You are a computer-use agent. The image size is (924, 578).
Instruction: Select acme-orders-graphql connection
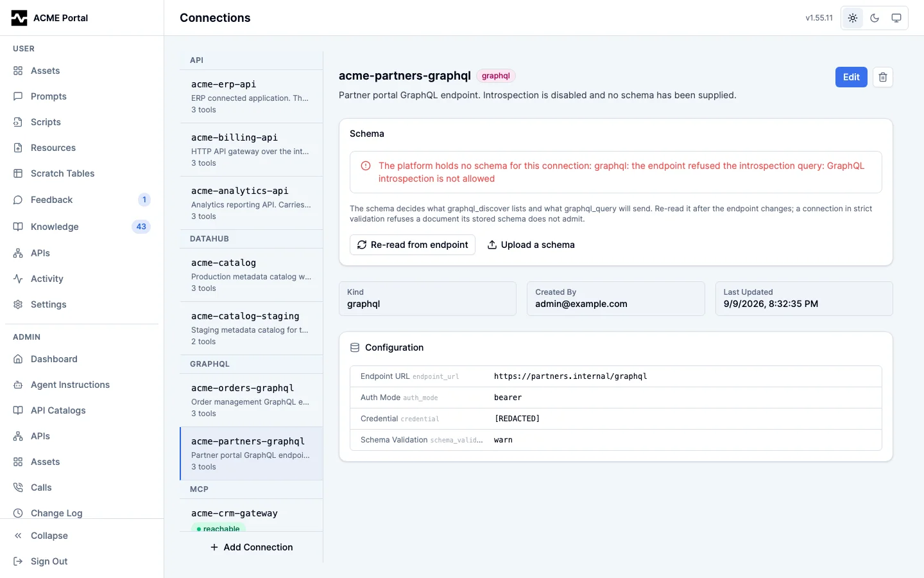point(252,400)
